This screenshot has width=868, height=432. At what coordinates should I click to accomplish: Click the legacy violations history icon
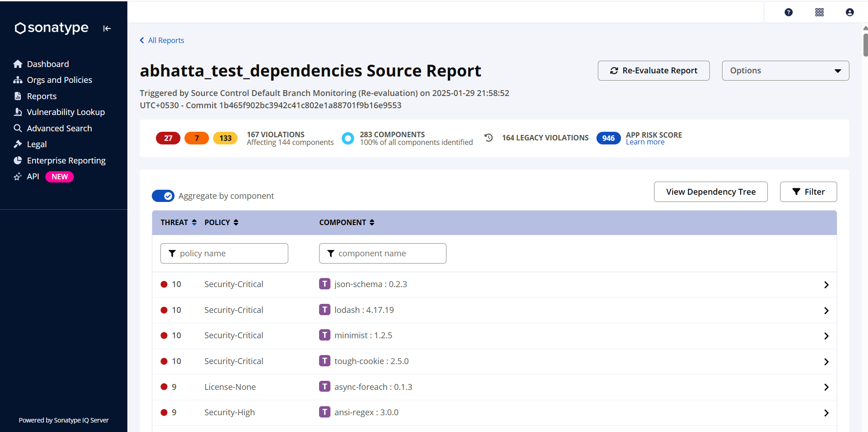(489, 138)
